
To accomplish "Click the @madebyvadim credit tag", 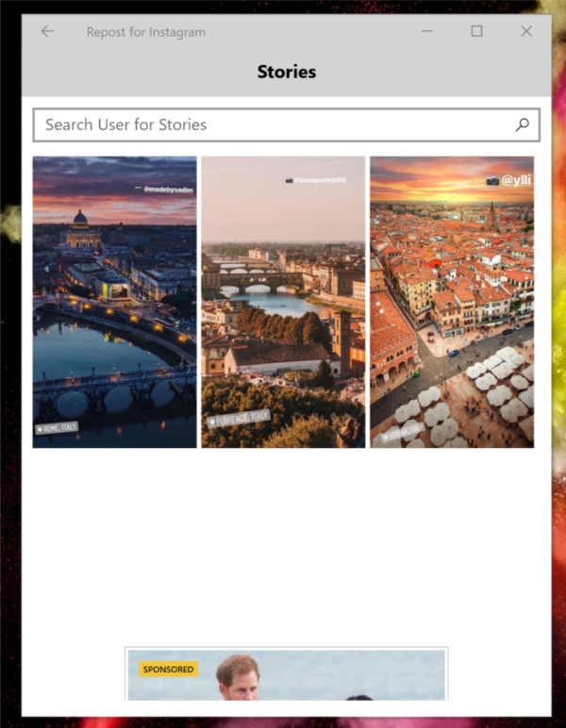I will tap(164, 190).
